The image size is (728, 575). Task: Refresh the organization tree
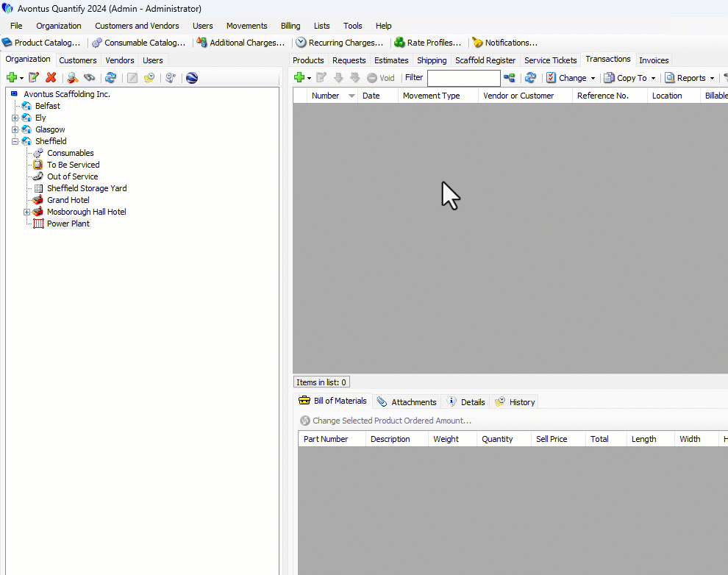tap(110, 78)
